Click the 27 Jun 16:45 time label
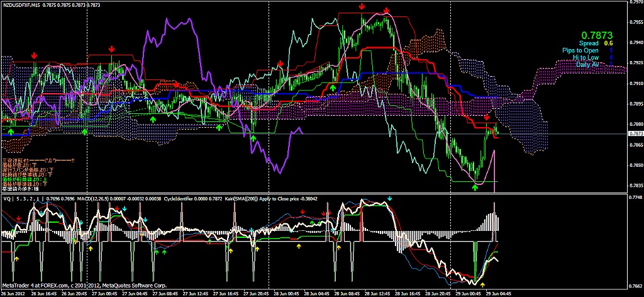644x297 pixels. coord(226,294)
